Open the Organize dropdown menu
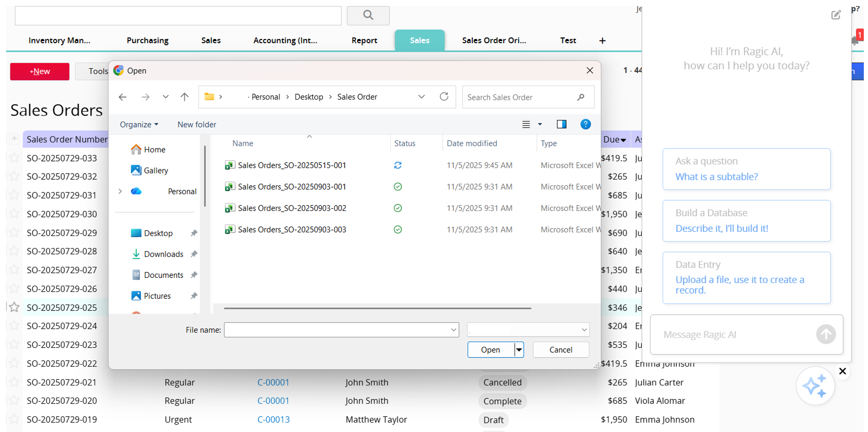Screen dimensions: 868x432 point(139,125)
